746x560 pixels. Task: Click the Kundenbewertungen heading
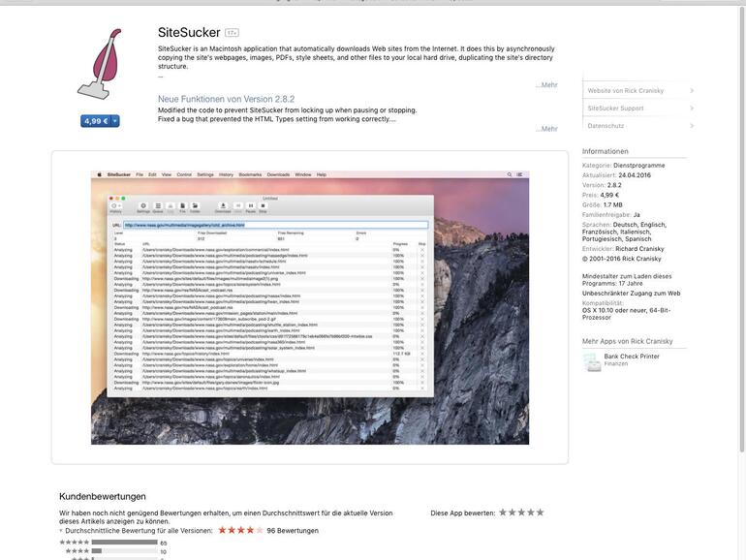(x=103, y=496)
